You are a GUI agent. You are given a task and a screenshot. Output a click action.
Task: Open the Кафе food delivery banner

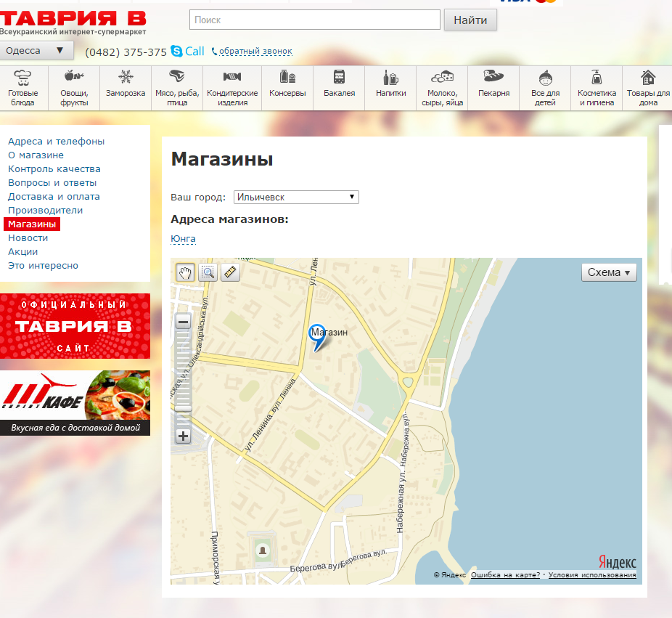tap(75, 402)
